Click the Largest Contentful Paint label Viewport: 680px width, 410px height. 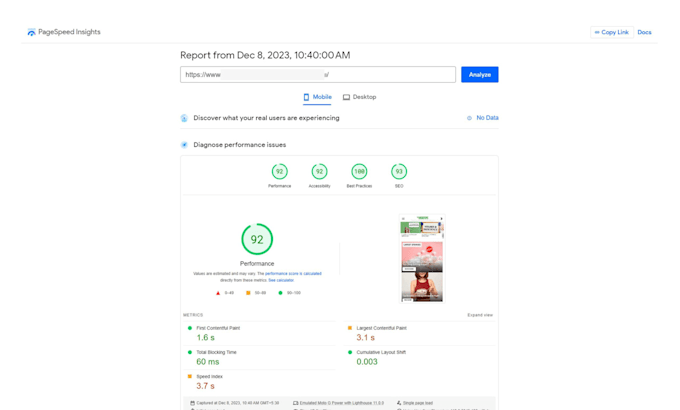(x=382, y=328)
